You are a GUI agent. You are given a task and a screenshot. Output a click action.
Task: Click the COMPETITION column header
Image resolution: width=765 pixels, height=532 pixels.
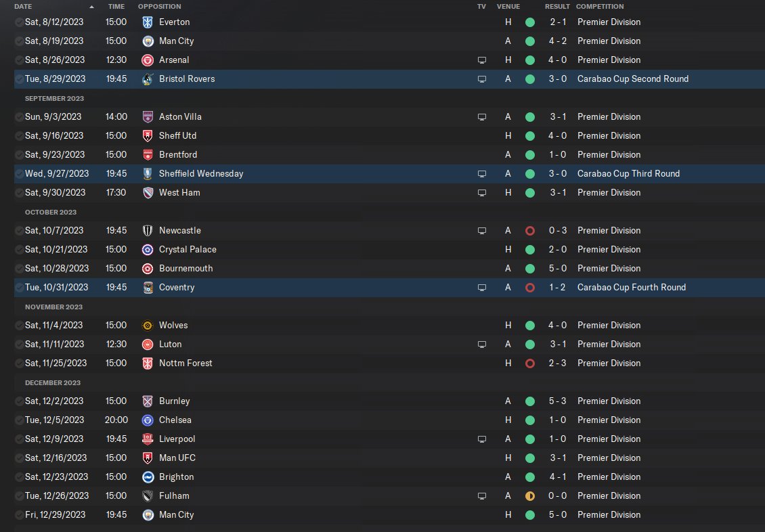(x=600, y=6)
